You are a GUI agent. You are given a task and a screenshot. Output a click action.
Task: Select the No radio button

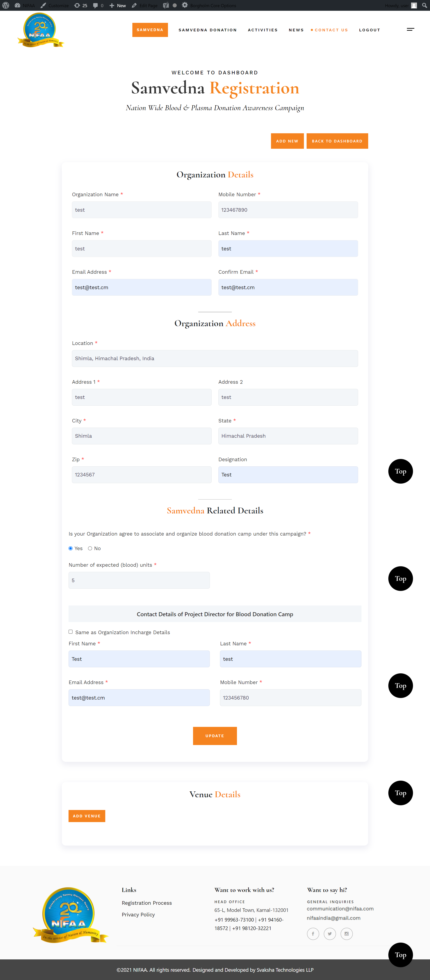90,548
